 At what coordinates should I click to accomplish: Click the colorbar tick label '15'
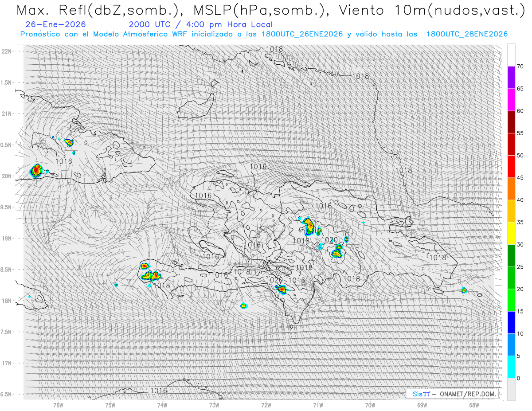coord(520,311)
